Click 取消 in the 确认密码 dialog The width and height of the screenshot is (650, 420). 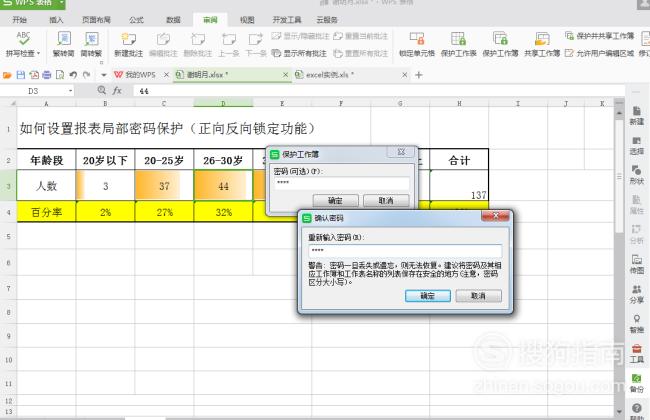pos(478,296)
